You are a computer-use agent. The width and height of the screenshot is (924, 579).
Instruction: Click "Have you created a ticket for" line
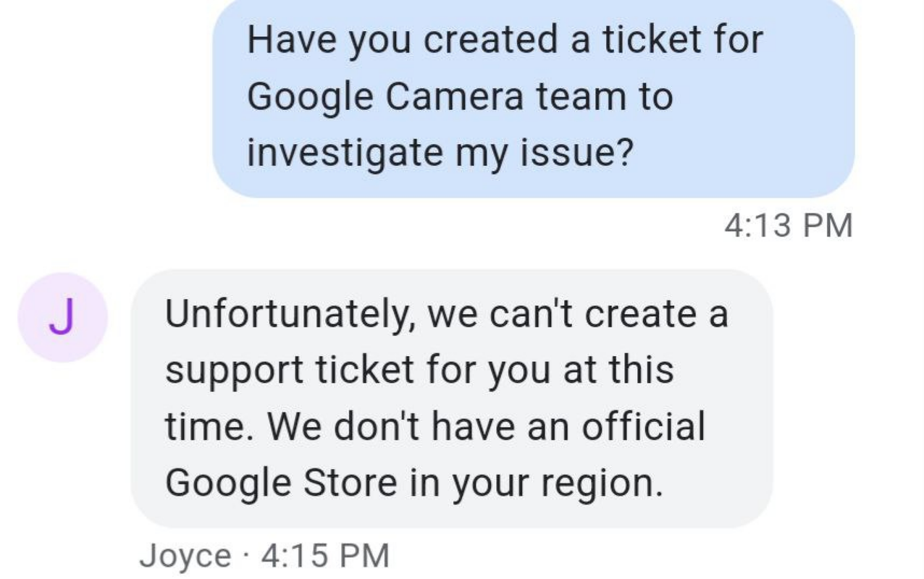click(505, 40)
